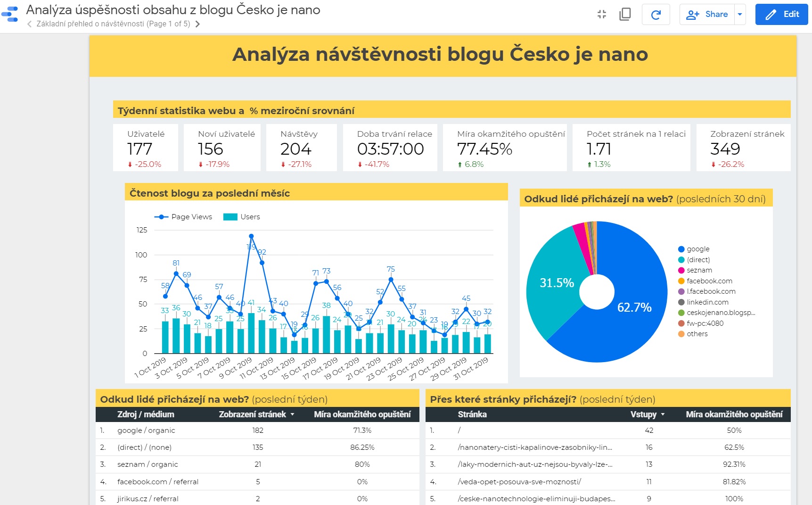The width and height of the screenshot is (812, 505).
Task: Click the Uživatelé scorecard showing 177
Action: click(146, 148)
